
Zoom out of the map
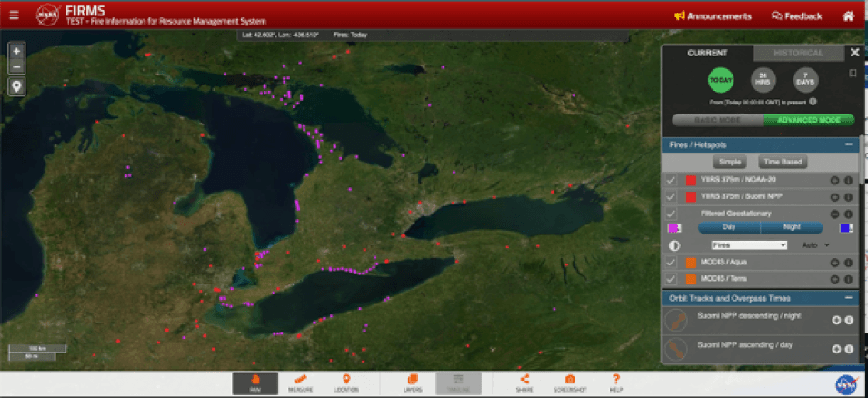(x=16, y=67)
